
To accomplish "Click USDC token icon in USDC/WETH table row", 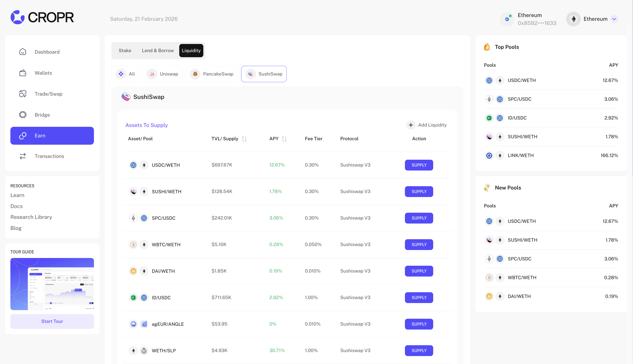I will 133,165.
